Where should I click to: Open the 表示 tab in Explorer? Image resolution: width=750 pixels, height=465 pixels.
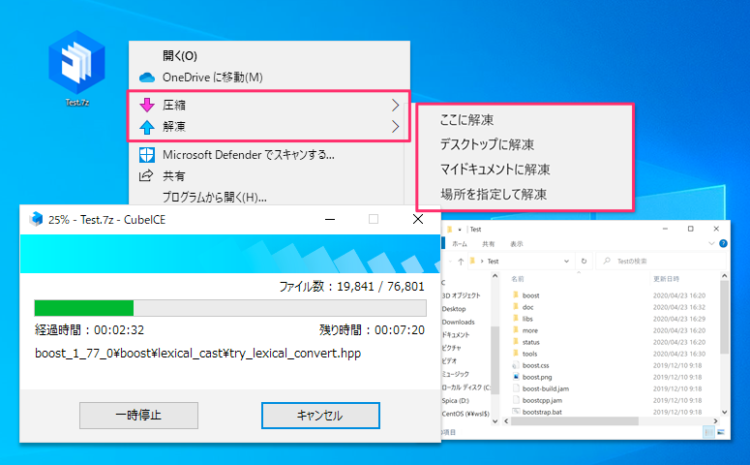(x=517, y=244)
